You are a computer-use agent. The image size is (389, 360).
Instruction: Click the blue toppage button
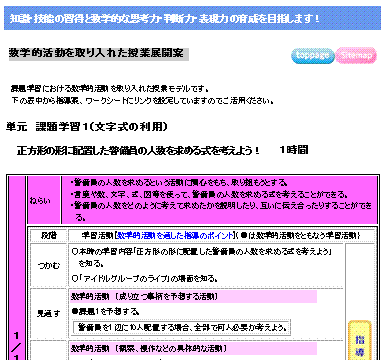(x=312, y=55)
